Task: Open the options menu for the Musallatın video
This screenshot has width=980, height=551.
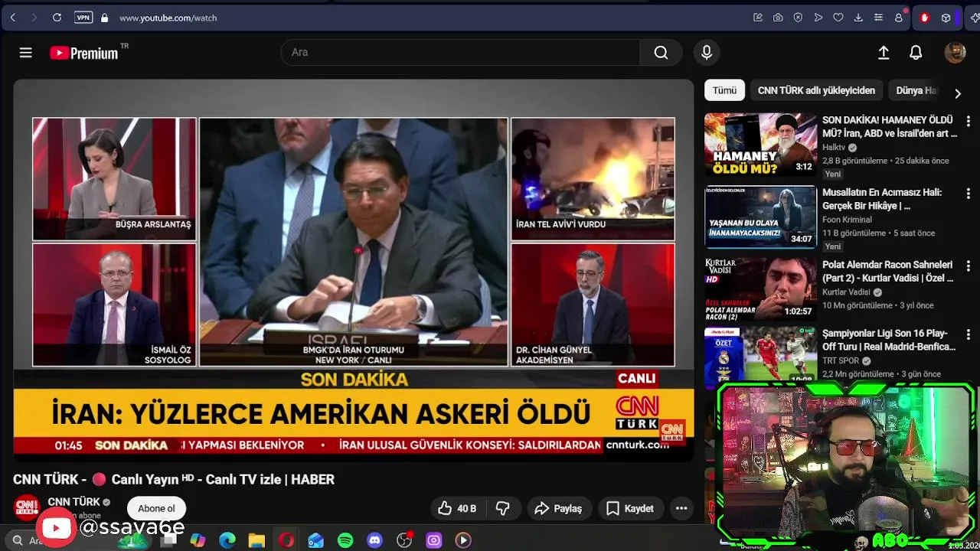Action: 969,194
